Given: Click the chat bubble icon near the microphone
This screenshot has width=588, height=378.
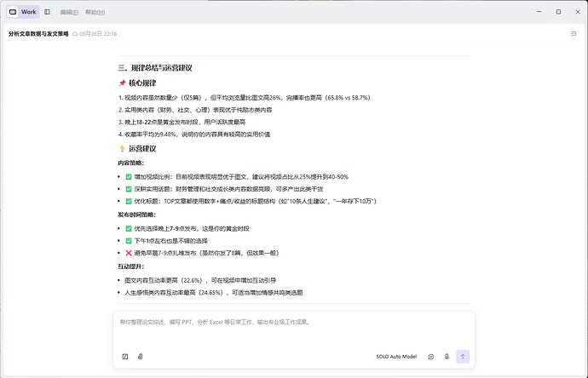Looking at the screenshot, I should [431, 357].
